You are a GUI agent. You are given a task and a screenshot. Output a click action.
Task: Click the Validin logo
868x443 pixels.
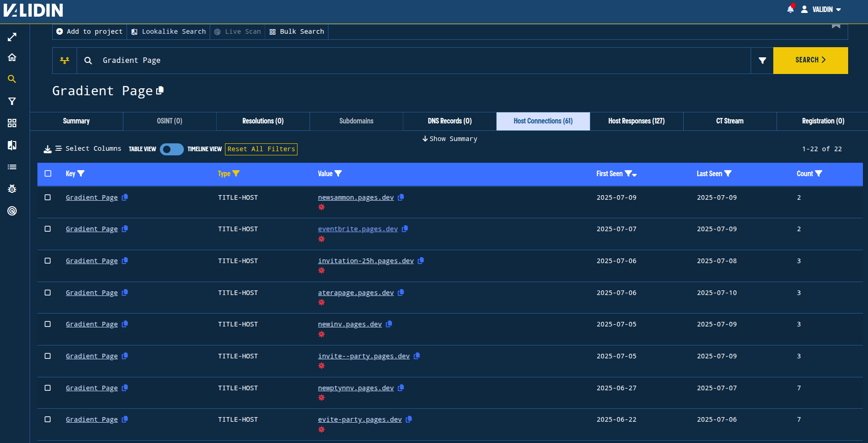tap(33, 10)
